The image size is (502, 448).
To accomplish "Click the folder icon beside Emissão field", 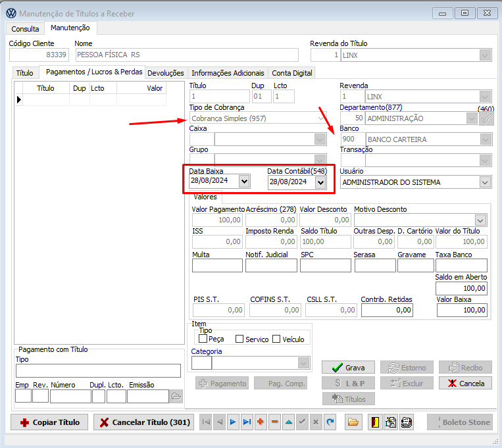I will pyautogui.click(x=176, y=396).
